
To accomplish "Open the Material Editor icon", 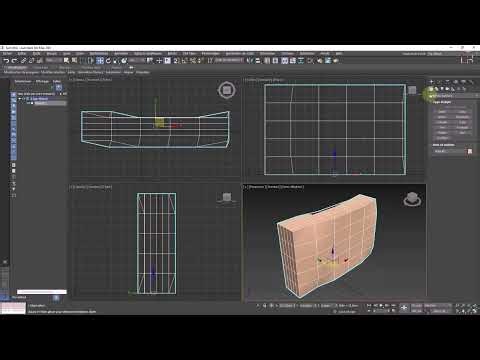I will click(x=311, y=61).
